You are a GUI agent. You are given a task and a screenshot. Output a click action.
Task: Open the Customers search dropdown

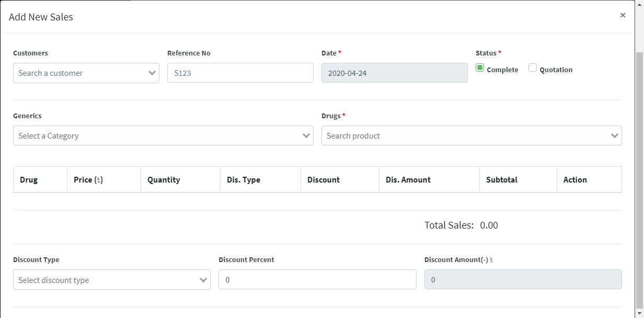(86, 73)
